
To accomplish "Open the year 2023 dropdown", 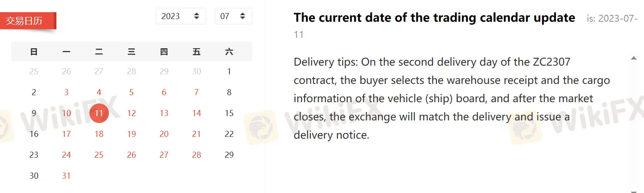I will 181,17.
